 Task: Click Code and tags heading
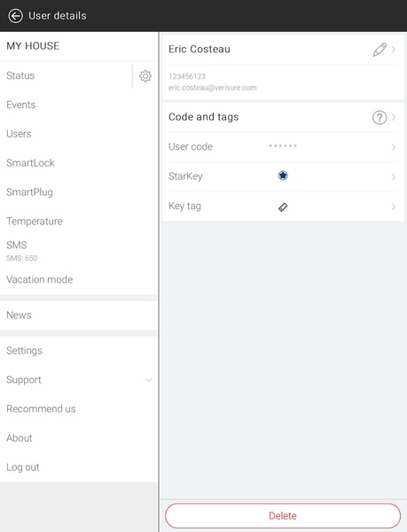(204, 117)
